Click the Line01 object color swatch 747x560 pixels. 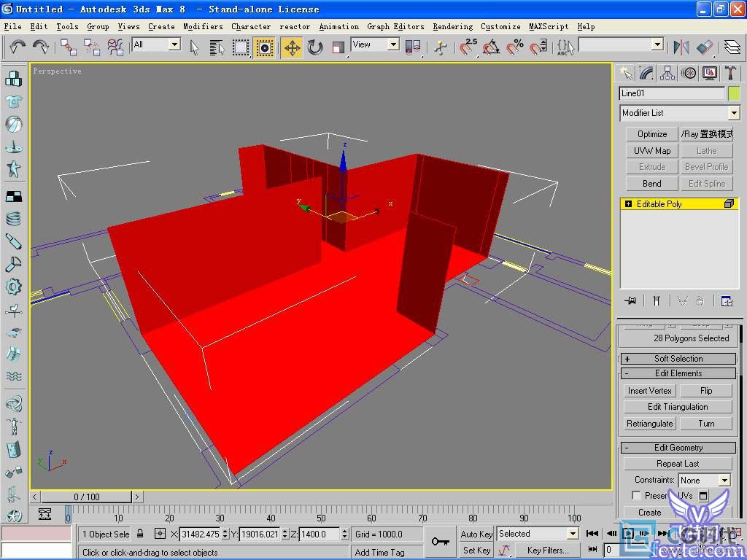tap(734, 93)
